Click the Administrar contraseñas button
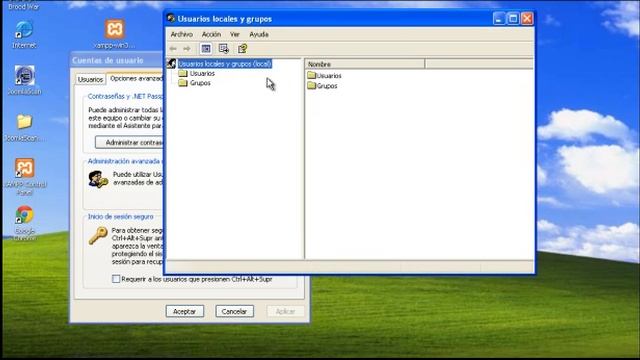The image size is (640, 360). (x=129, y=142)
